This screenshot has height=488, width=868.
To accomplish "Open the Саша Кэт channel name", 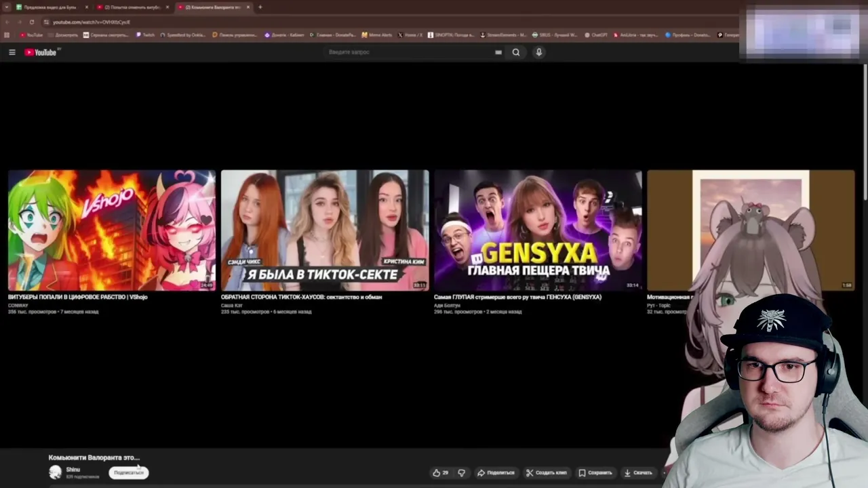I will coord(232,305).
